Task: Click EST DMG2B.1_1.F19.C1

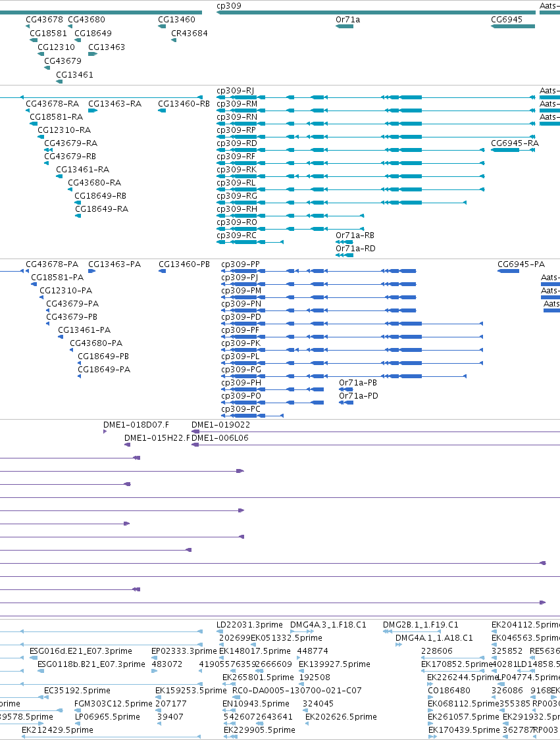Action: pos(420,624)
